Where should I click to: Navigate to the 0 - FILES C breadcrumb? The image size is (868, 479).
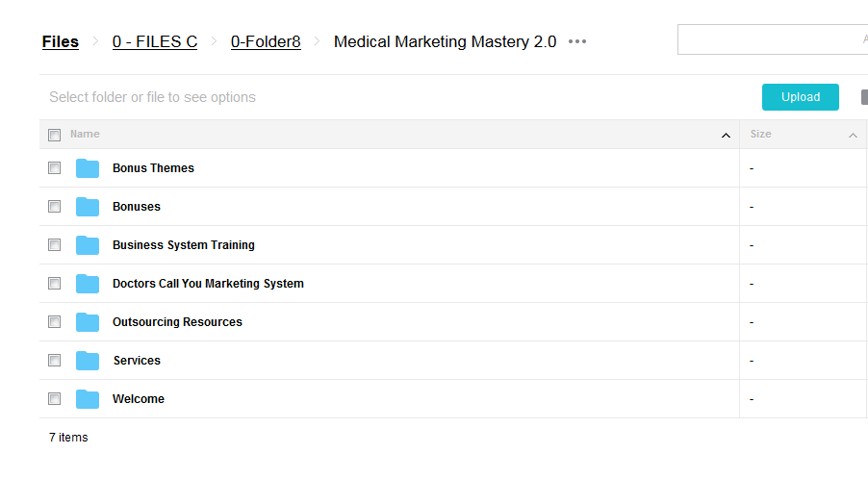155,41
